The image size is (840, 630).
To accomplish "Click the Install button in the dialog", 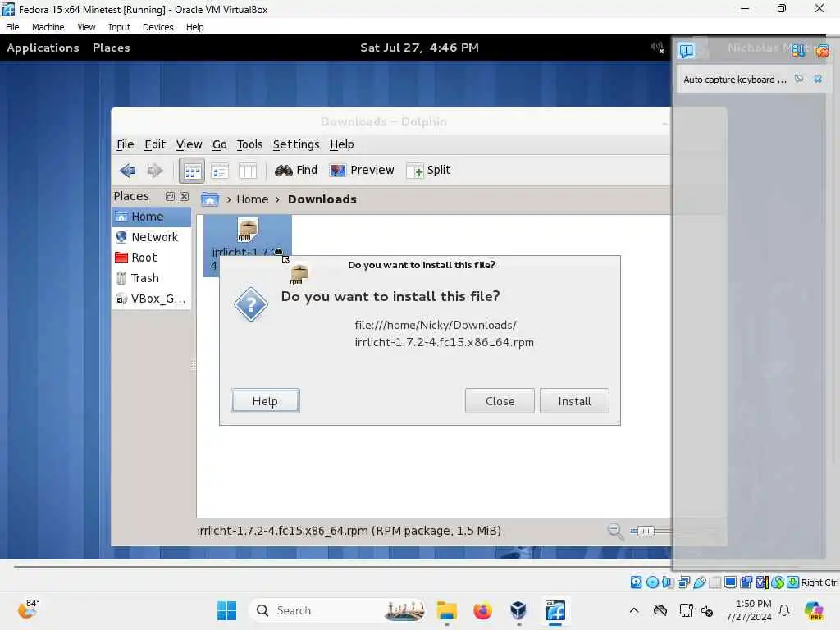I will [x=574, y=400].
